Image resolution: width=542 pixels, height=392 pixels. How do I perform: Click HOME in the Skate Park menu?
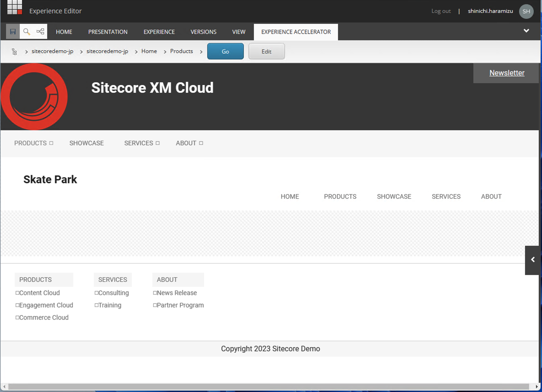point(290,197)
